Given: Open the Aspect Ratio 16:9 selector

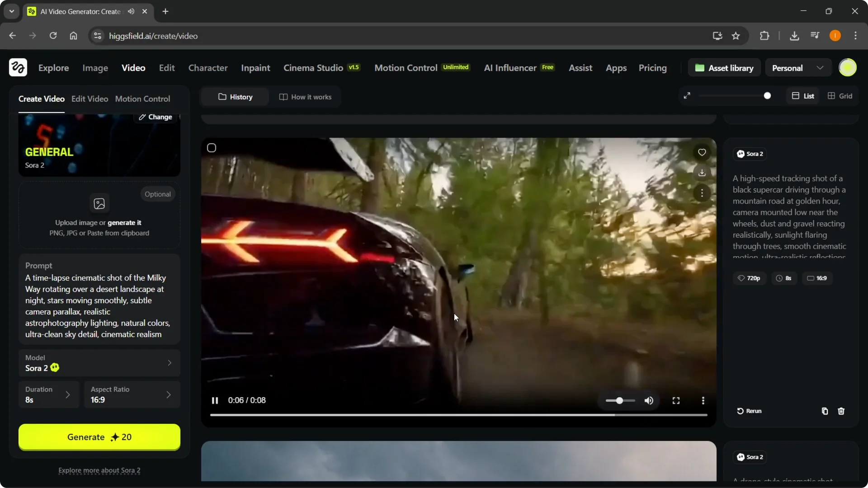Looking at the screenshot, I should 132,395.
